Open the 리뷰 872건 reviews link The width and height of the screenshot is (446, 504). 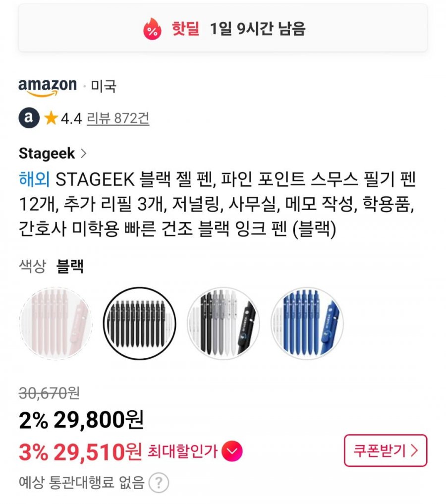pos(118,118)
